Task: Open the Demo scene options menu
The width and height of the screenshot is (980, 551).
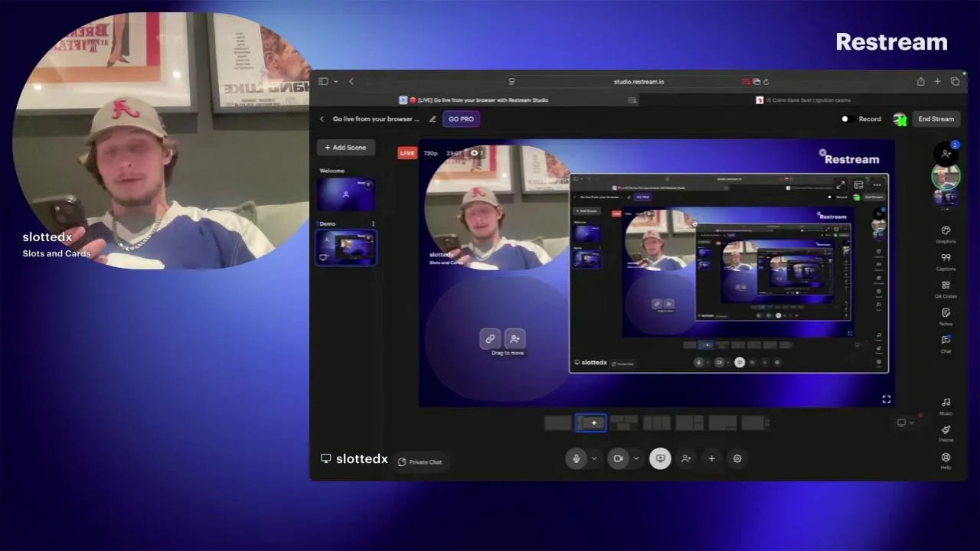Action: [373, 223]
